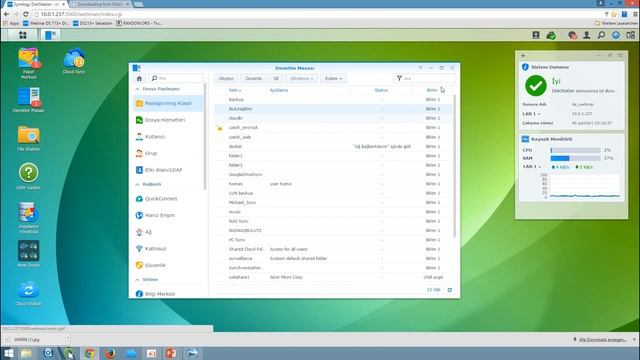Open the DSM main menu grid icon
Image resolution: width=640 pixels, height=360 pixels.
[22, 35]
